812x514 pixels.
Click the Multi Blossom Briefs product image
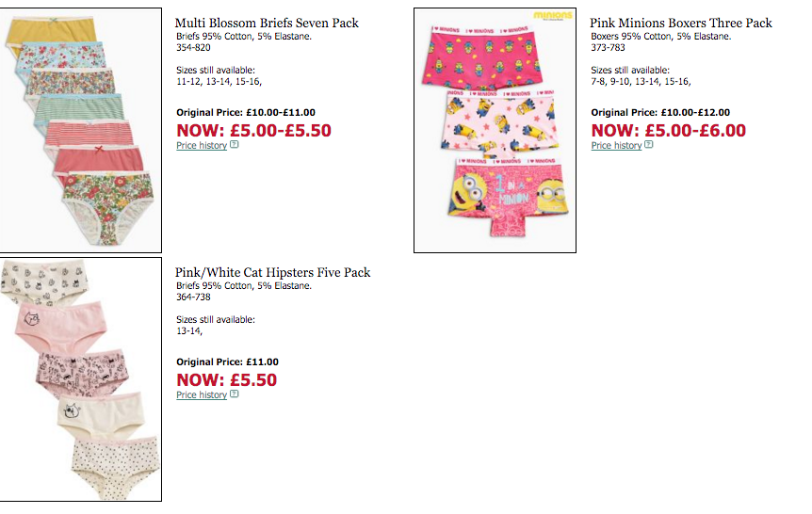[81, 130]
